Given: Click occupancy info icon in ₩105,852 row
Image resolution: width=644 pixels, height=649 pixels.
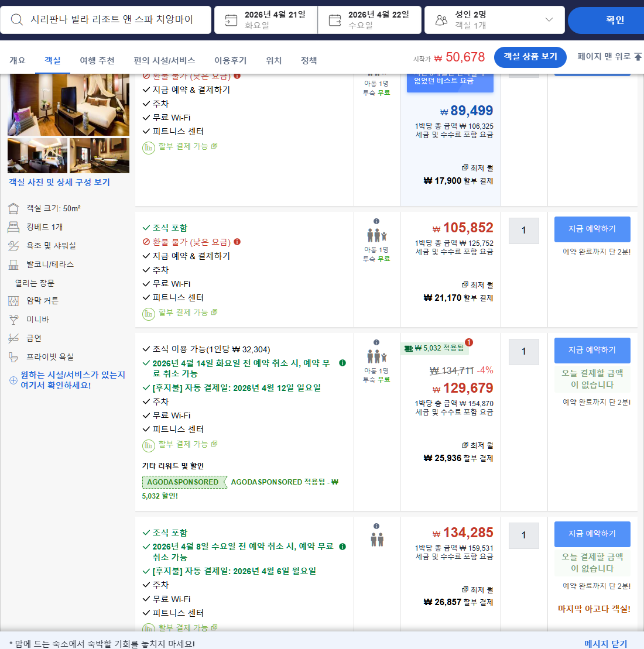Looking at the screenshot, I should coord(376,221).
